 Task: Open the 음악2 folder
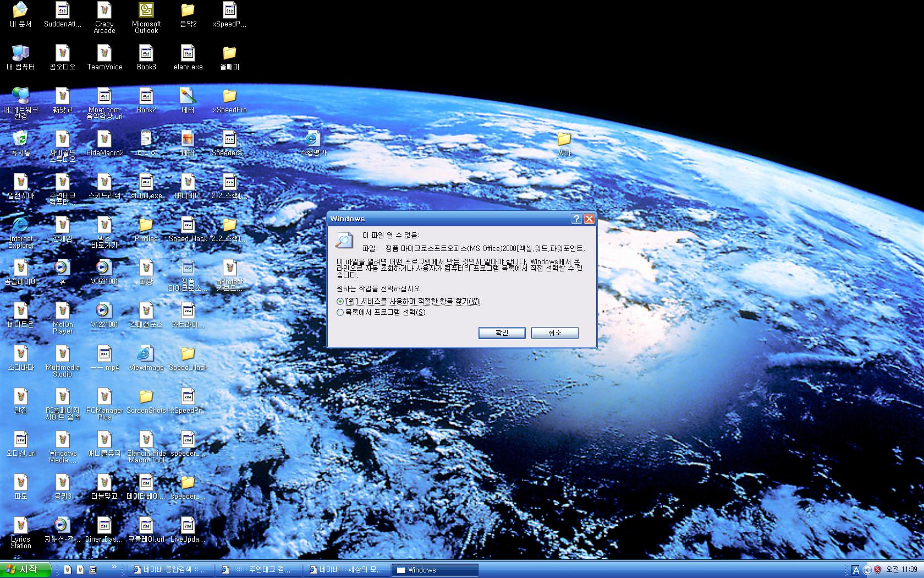coord(188,15)
